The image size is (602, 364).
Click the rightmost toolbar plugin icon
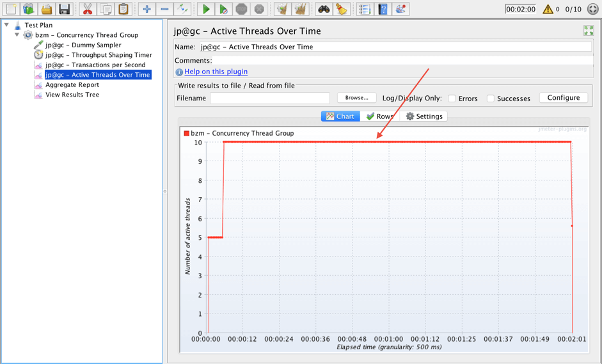(400, 9)
